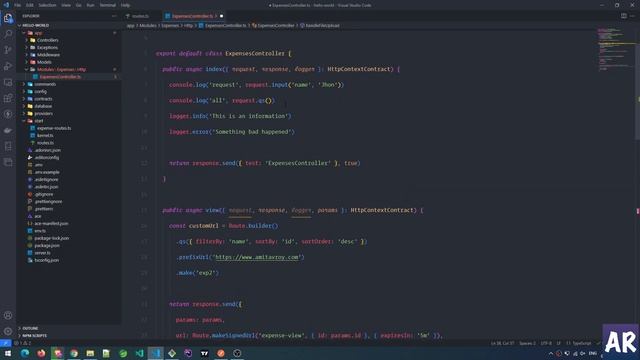Open the Edit menu
640x360 pixels.
(30, 5)
